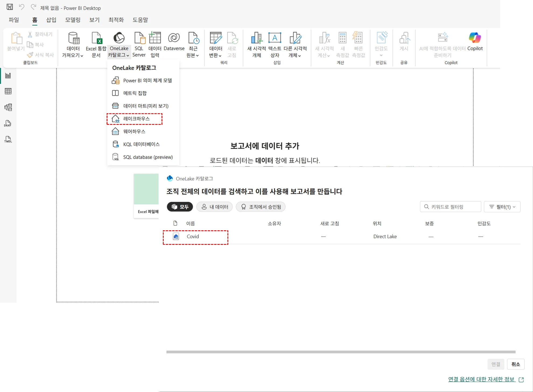Select the 모두 filter pill
Viewport: 533px width, 392px height.
[x=180, y=207]
